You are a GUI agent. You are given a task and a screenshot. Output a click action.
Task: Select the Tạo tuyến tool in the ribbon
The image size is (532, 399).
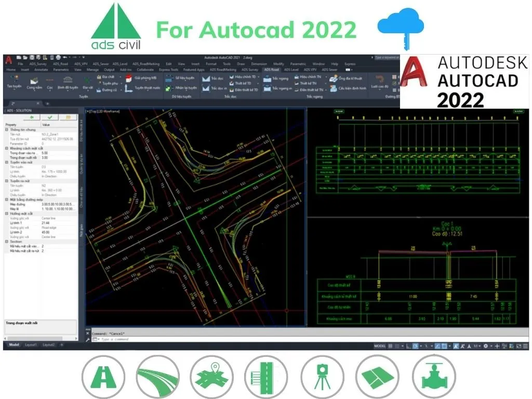pos(15,79)
